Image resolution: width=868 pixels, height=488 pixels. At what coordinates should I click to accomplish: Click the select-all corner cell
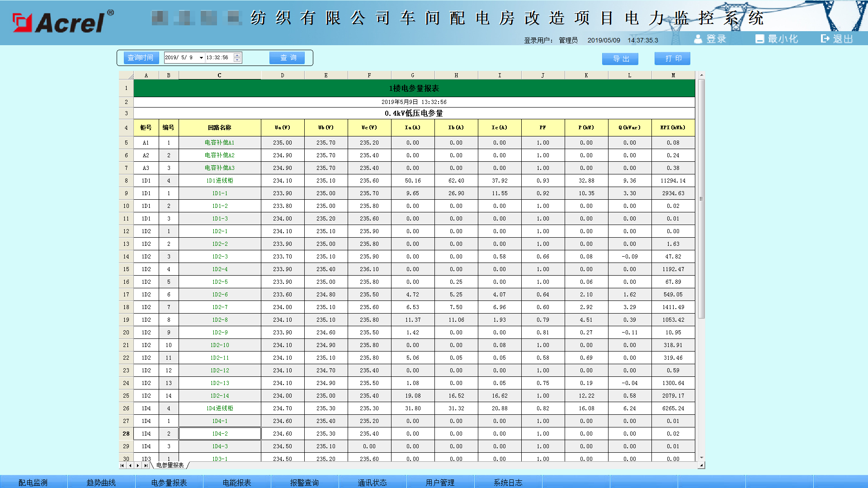point(126,75)
